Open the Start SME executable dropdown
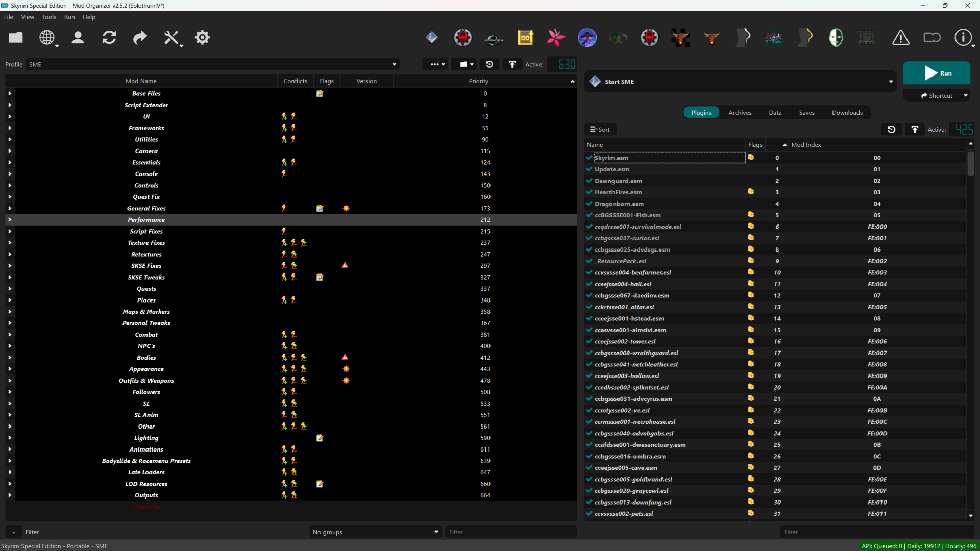The image size is (980, 551). click(x=740, y=82)
